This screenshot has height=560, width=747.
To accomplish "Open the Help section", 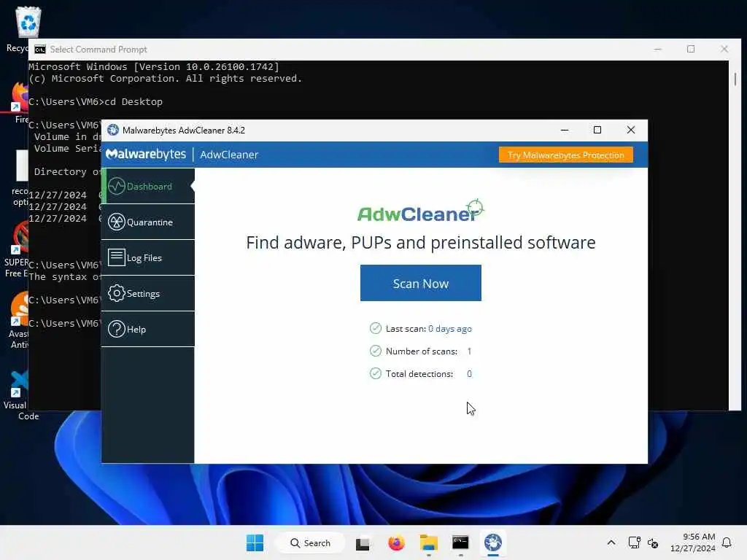I will (x=148, y=329).
